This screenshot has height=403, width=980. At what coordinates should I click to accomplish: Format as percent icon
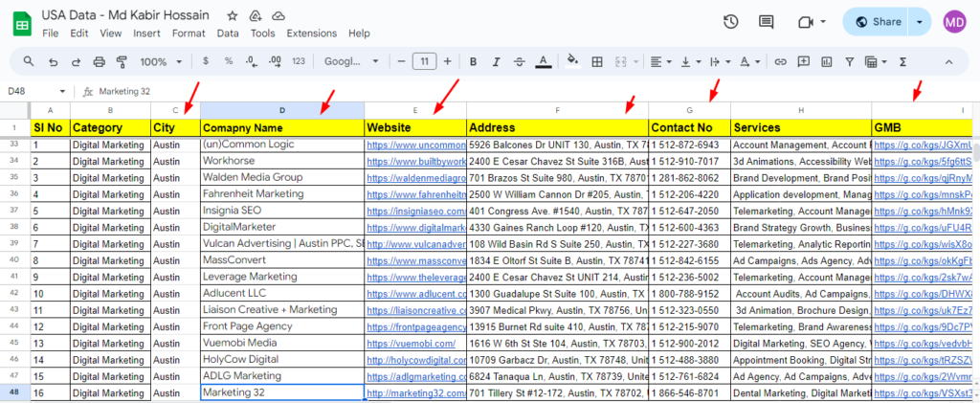[x=229, y=61]
